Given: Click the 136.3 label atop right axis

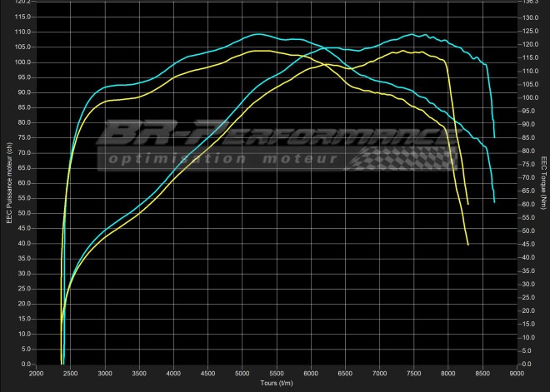Looking at the screenshot, I should [529, 2].
